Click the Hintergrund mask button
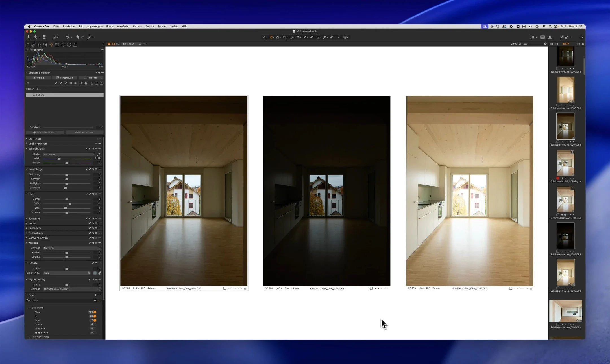 (65, 78)
